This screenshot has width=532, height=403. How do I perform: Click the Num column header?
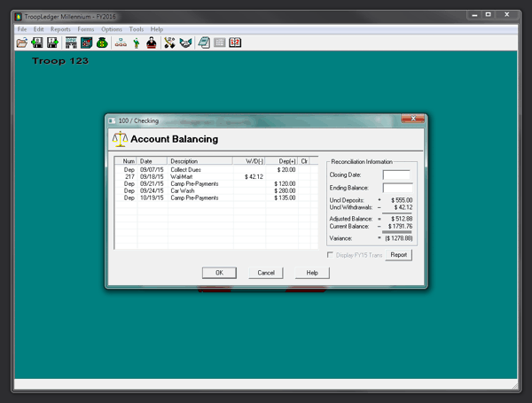coord(126,161)
